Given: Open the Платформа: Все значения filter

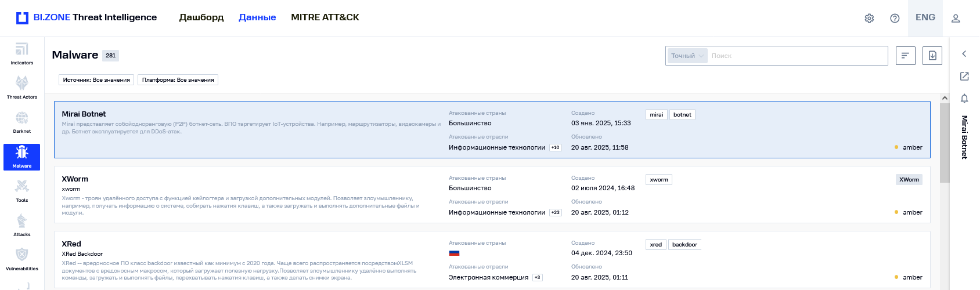Looking at the screenshot, I should tap(178, 79).
